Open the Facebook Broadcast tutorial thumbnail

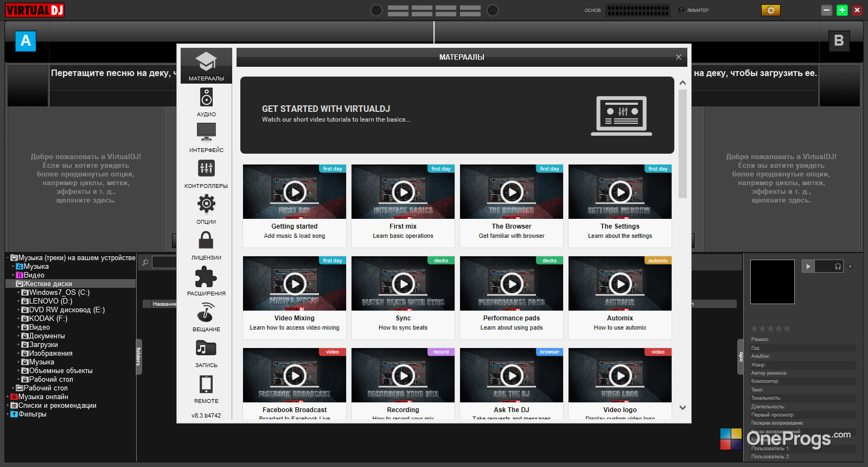[x=295, y=375]
